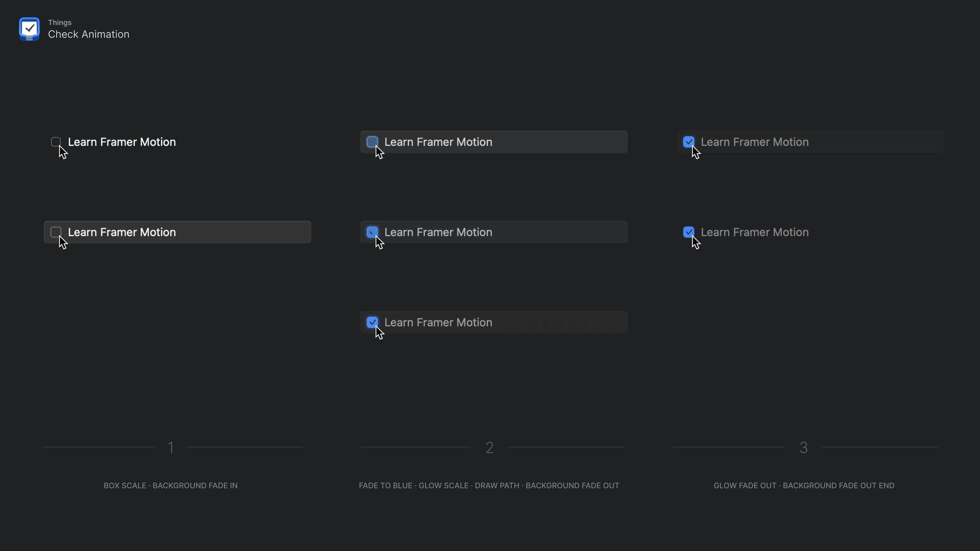Uncheck the step 3 checkbox in the faintly shaded row
980x551 pixels.
[689, 142]
